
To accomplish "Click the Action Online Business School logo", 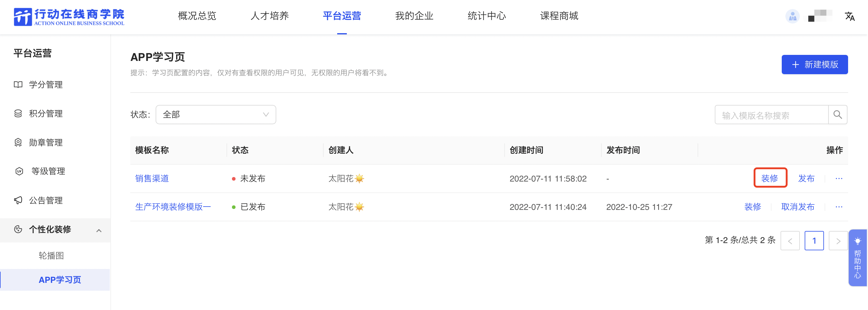I will pyautogui.click(x=69, y=17).
